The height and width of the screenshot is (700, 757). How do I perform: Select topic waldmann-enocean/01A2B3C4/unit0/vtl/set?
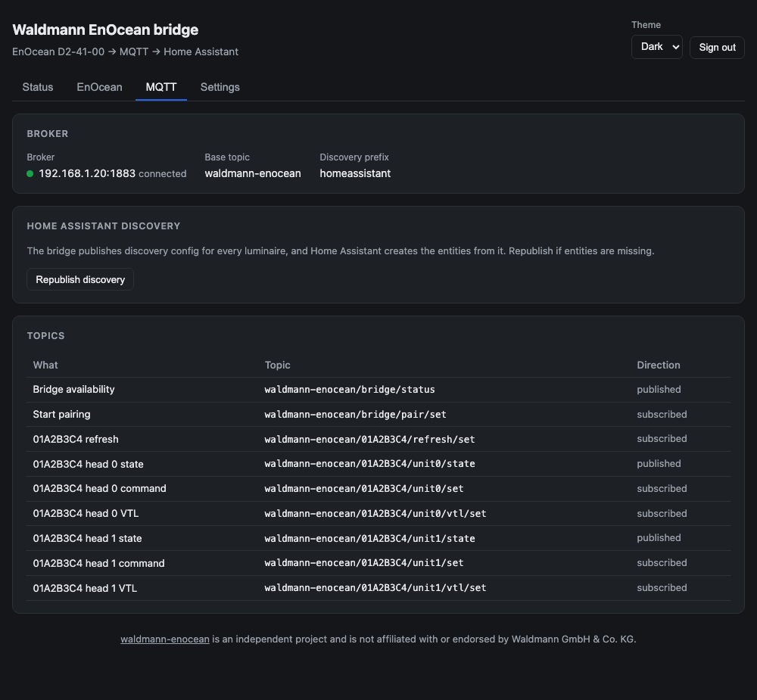coord(375,514)
